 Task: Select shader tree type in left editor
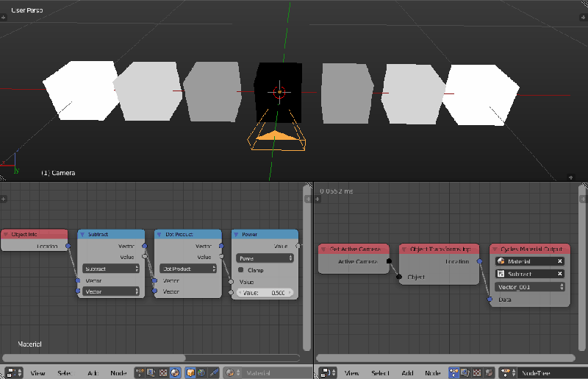click(175, 372)
